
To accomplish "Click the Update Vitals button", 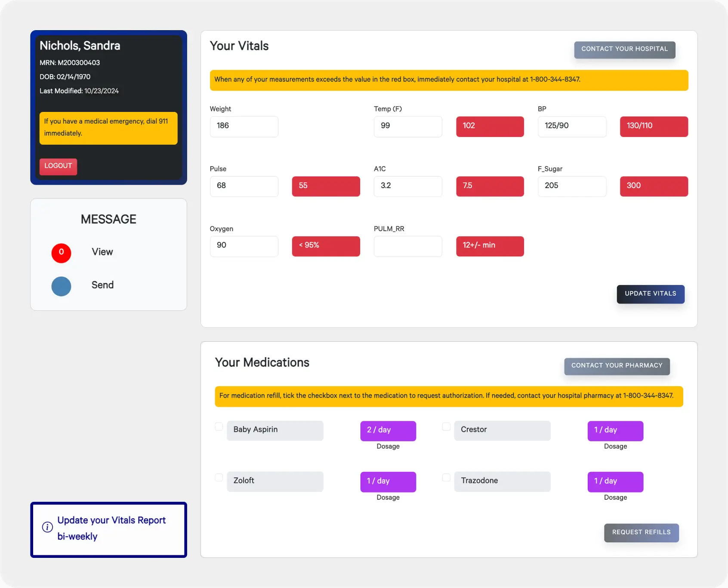I will click(650, 294).
